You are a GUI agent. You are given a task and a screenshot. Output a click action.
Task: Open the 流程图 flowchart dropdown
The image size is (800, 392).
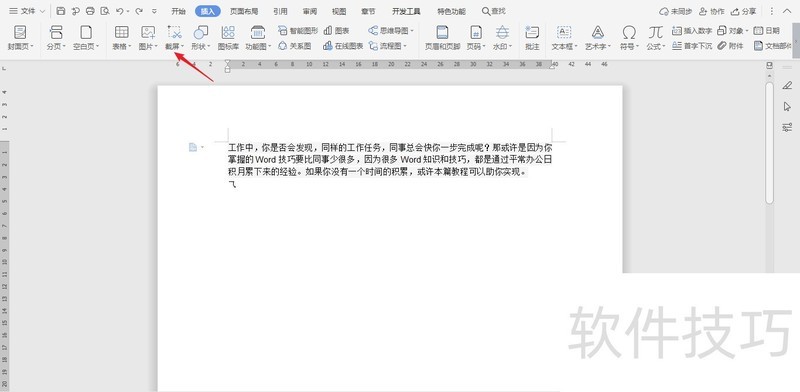(x=388, y=46)
